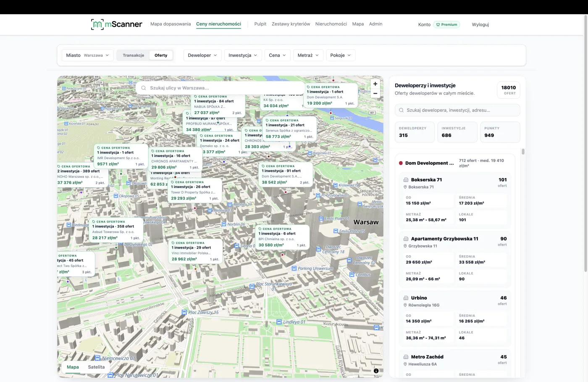Click the Niemcewicza 01 bus stop icon
The height and width of the screenshot is (382, 588).
tap(98, 358)
